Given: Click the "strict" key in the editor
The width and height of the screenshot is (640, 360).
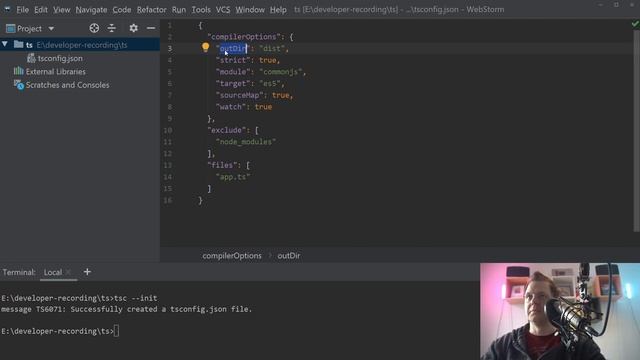Looking at the screenshot, I should pos(233,60).
